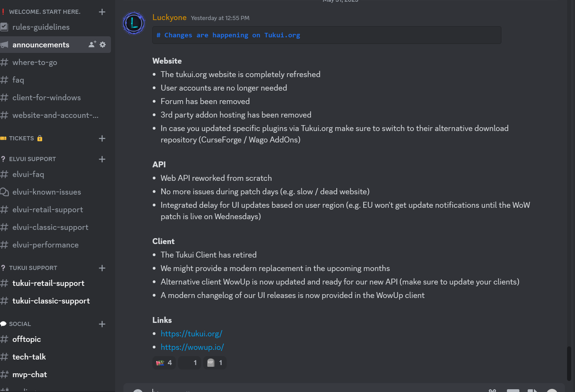Viewport: 575px width, 392px height.
Task: Open the invite members icon in announcements header
Action: click(x=91, y=44)
